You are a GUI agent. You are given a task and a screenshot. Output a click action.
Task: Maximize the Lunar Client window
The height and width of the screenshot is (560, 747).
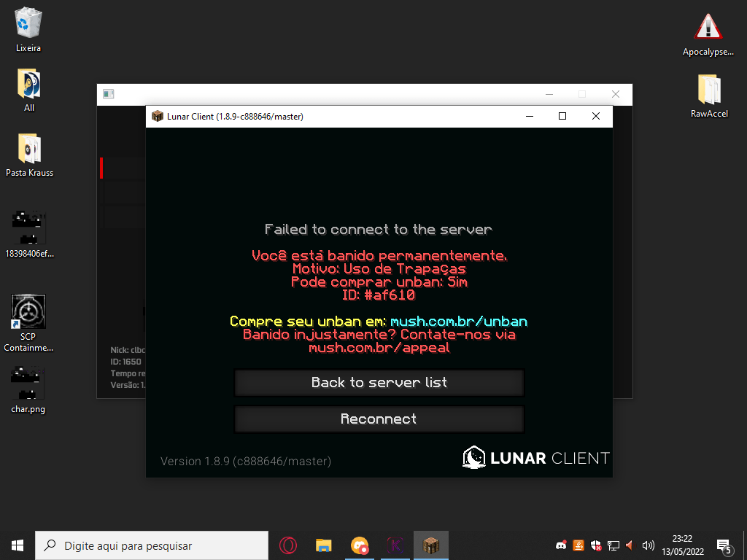[x=562, y=116]
